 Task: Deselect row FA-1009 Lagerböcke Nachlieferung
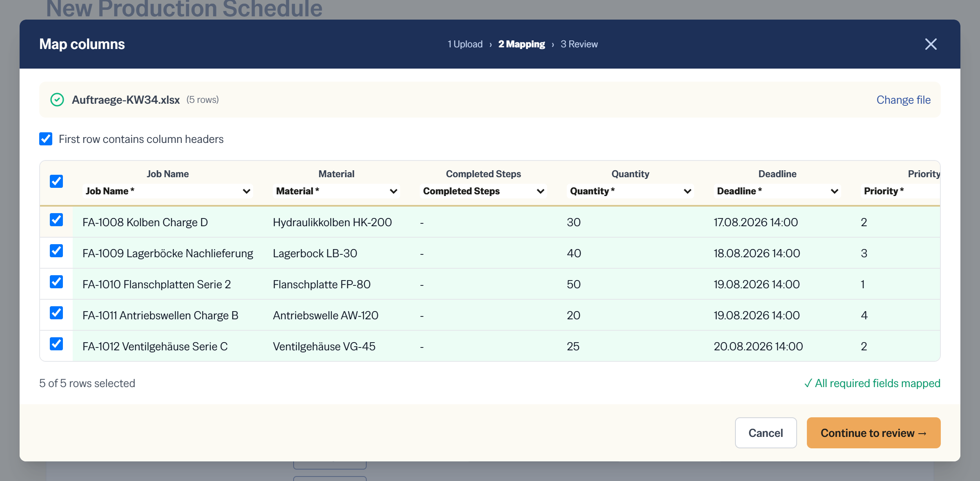[x=56, y=251]
